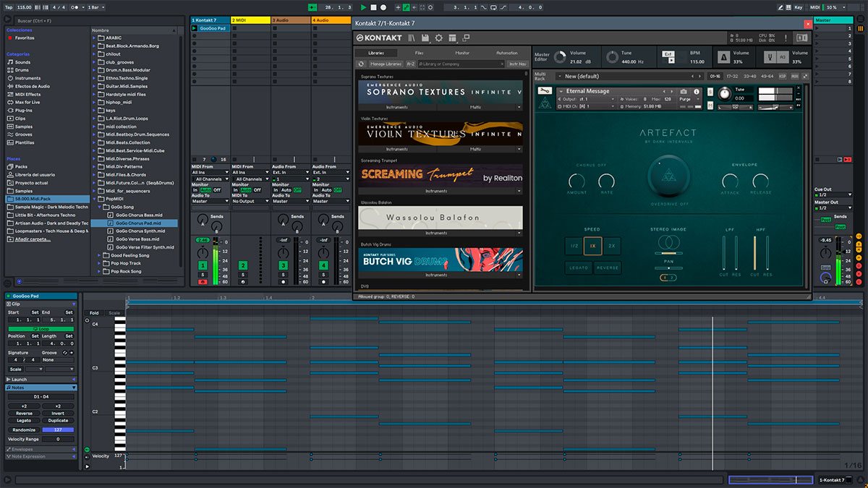Arm the transport Record button
The image size is (868, 488).
pos(384,7)
